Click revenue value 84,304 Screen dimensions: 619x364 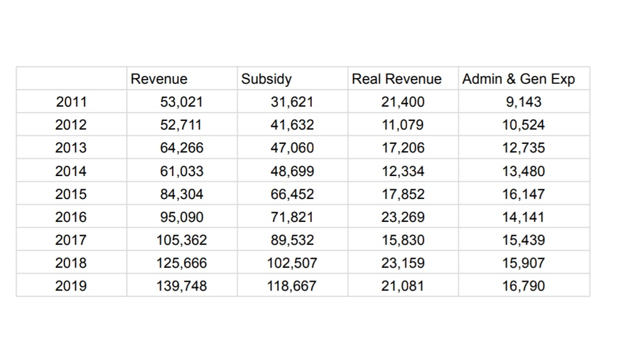point(182,194)
